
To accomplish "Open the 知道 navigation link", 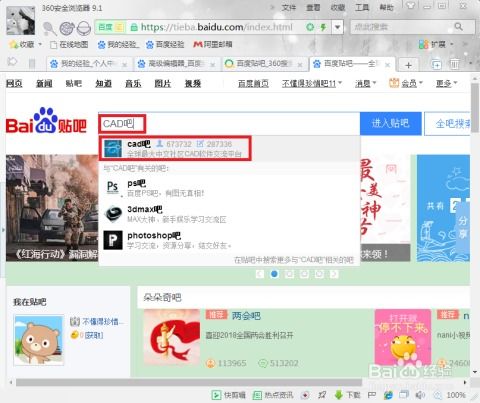I will [104, 83].
